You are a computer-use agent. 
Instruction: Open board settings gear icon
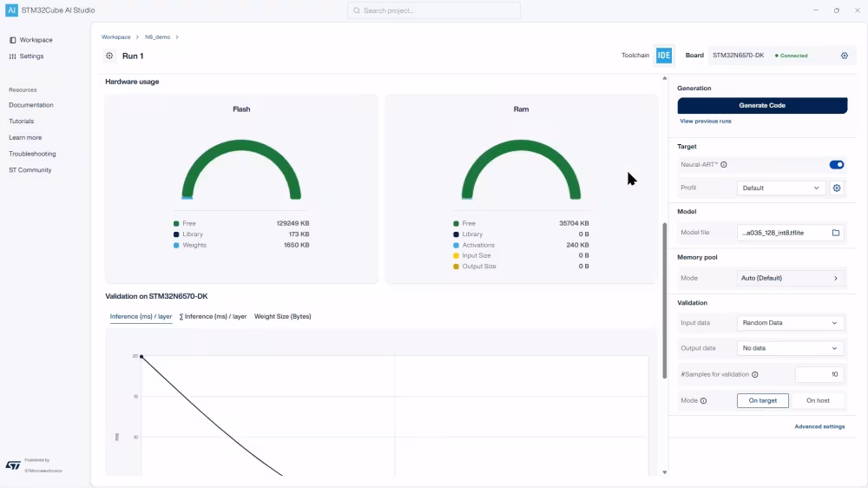(x=845, y=56)
